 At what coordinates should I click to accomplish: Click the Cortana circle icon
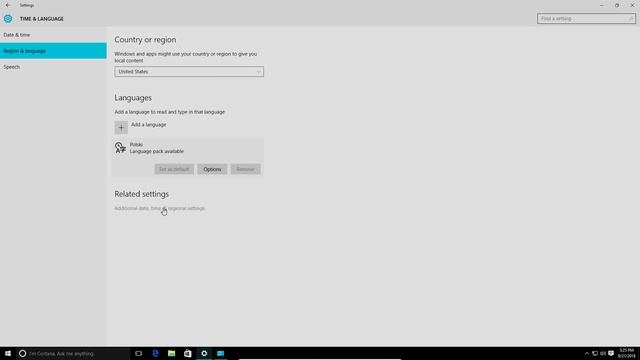point(22,353)
